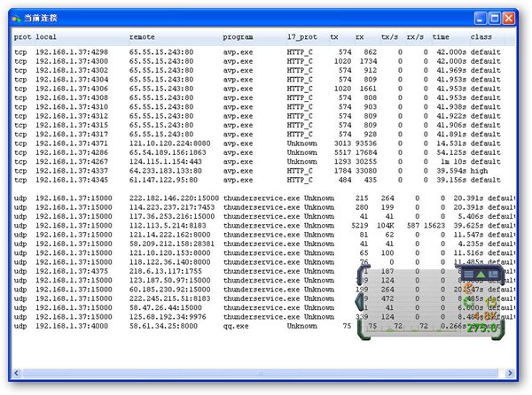Sort by the program column header

[238, 37]
